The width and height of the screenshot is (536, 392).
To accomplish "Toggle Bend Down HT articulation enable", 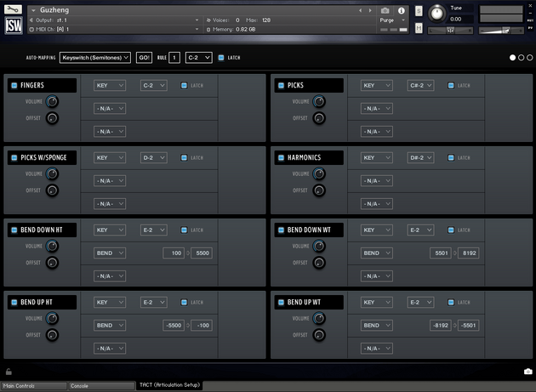I will pos(14,230).
